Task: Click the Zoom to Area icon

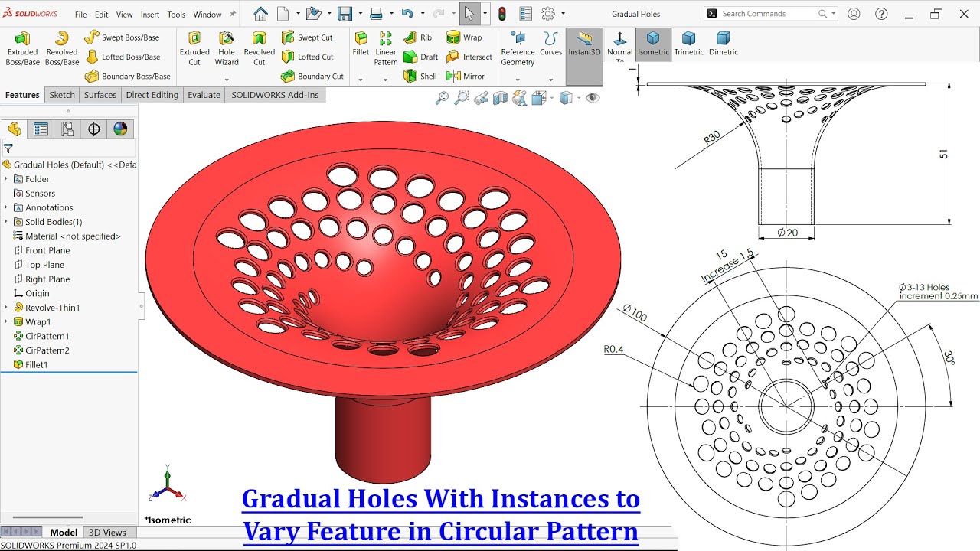Action: [x=461, y=97]
